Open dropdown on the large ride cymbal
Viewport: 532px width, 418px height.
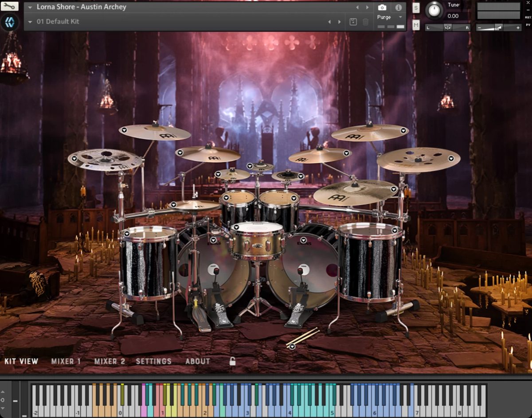click(x=393, y=189)
